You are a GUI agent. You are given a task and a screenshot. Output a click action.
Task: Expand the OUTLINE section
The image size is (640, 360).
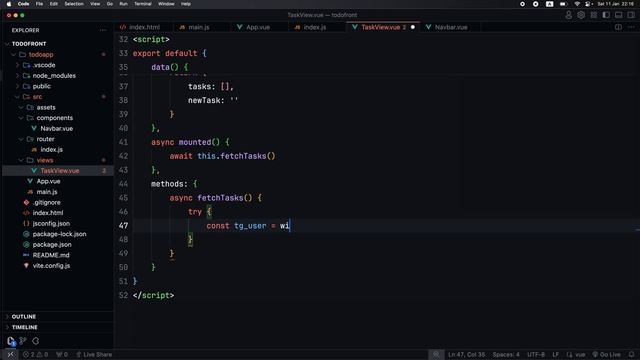[x=24, y=317]
